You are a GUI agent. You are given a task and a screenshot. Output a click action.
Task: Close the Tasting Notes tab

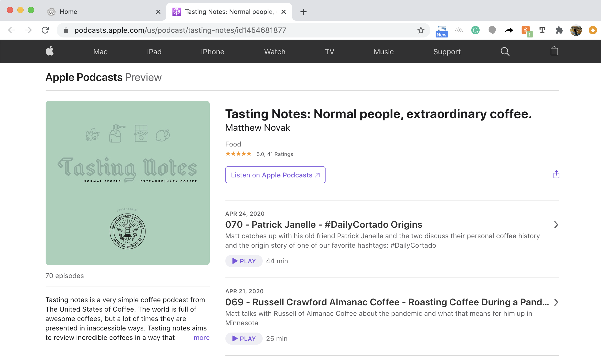284,12
